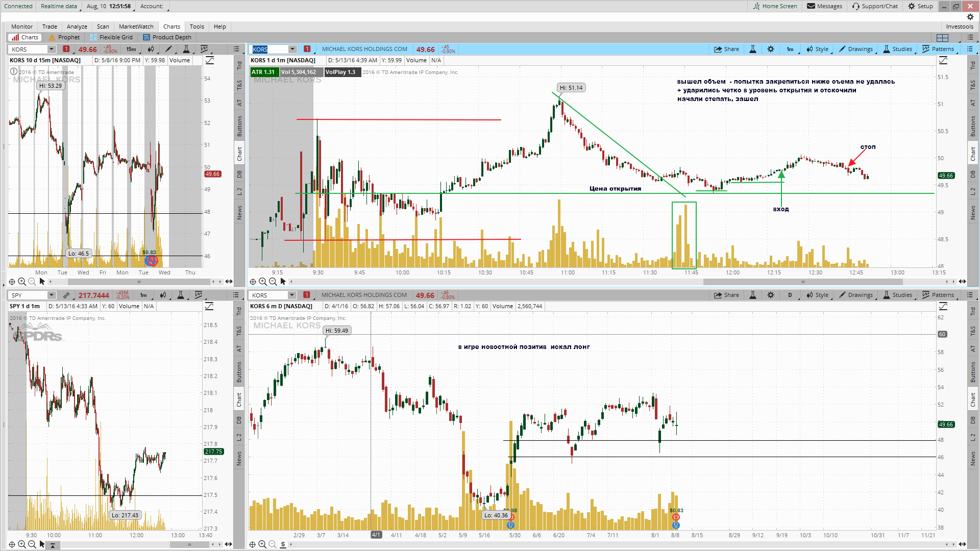Expand KORS symbol dropdown in bottom-right chart
Screen dimensions: 980x551
pyautogui.click(x=292, y=295)
